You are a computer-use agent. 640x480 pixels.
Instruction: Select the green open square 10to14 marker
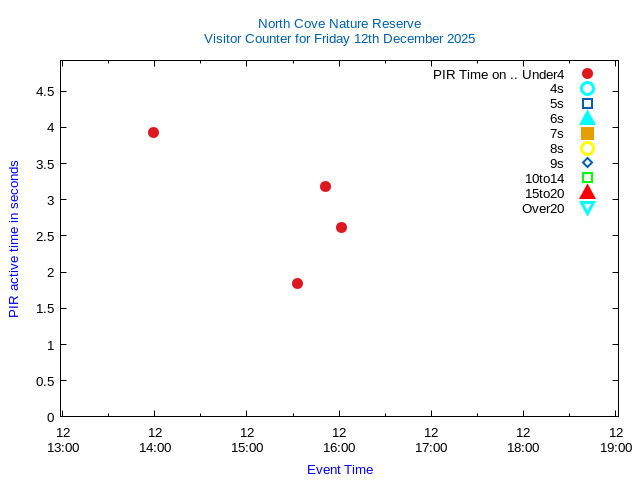[x=587, y=178]
